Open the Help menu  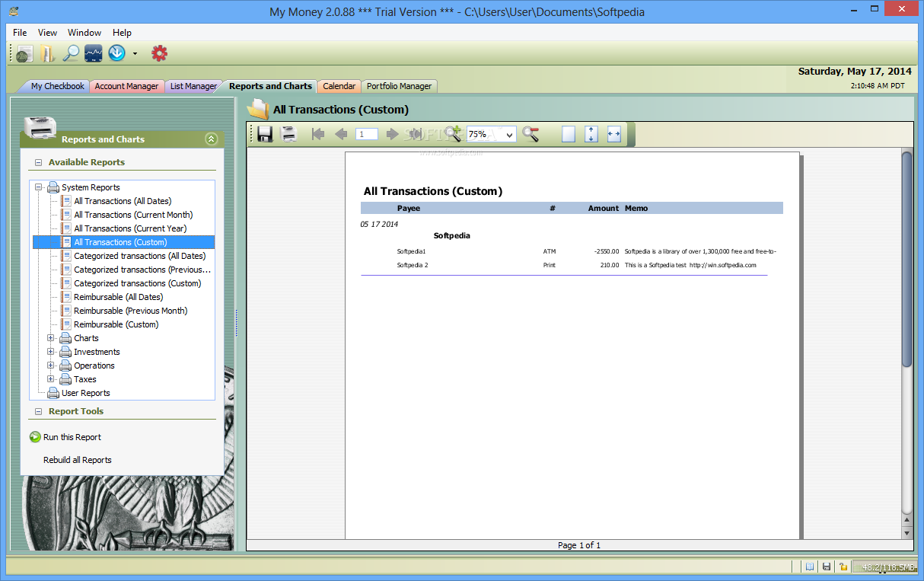point(122,33)
